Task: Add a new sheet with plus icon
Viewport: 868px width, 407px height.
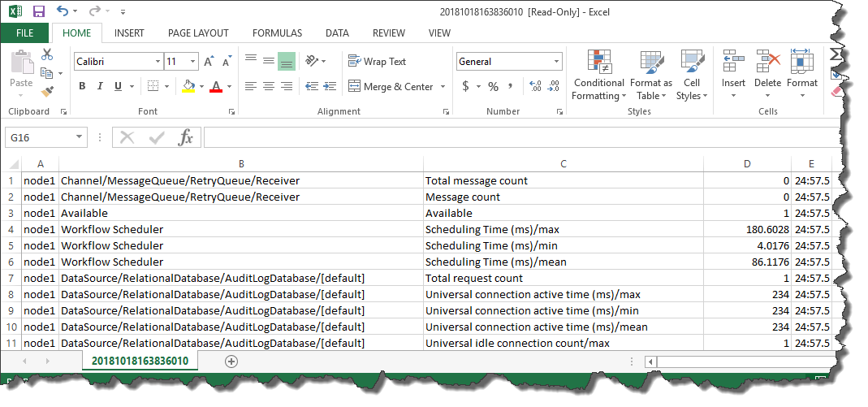Action: click(231, 362)
